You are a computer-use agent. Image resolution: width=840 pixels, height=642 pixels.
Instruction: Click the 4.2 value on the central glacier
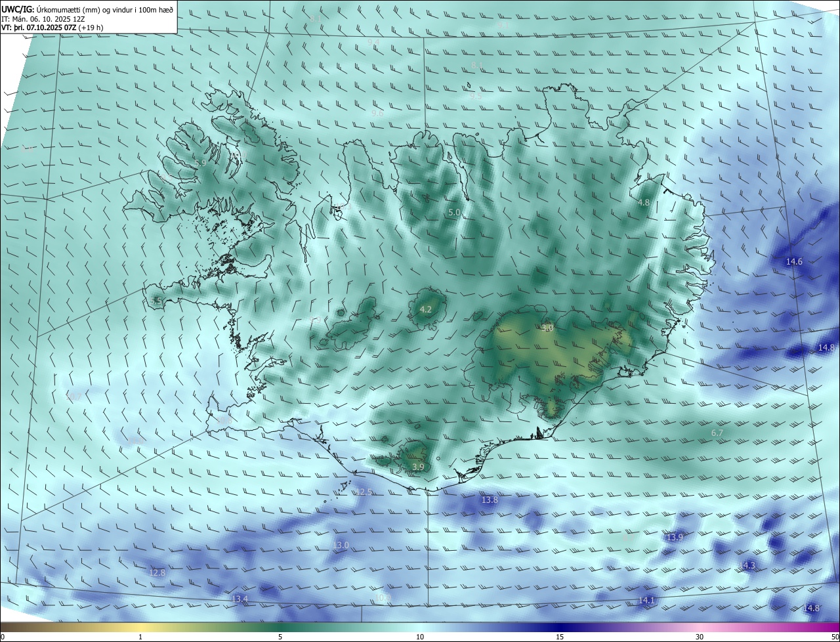(425, 309)
